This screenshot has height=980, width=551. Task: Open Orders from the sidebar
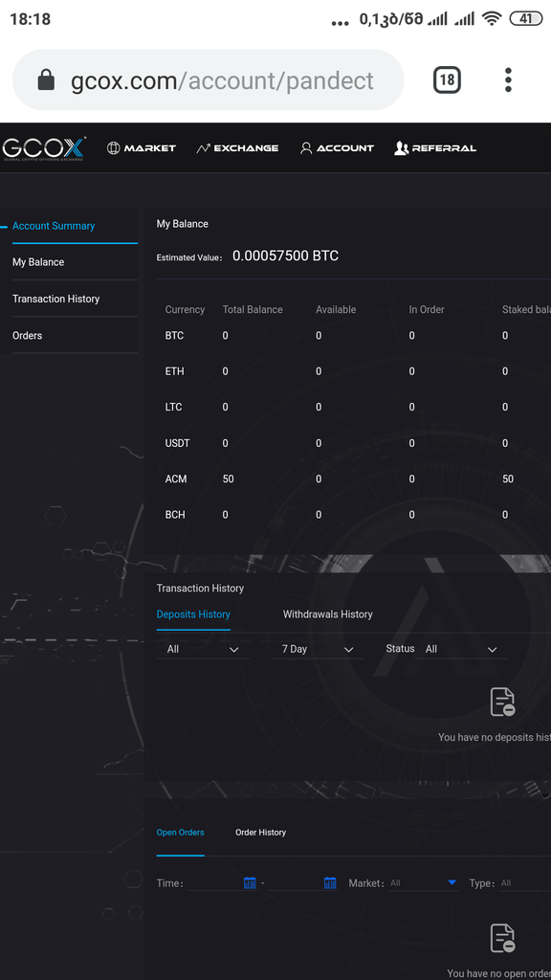pos(28,336)
